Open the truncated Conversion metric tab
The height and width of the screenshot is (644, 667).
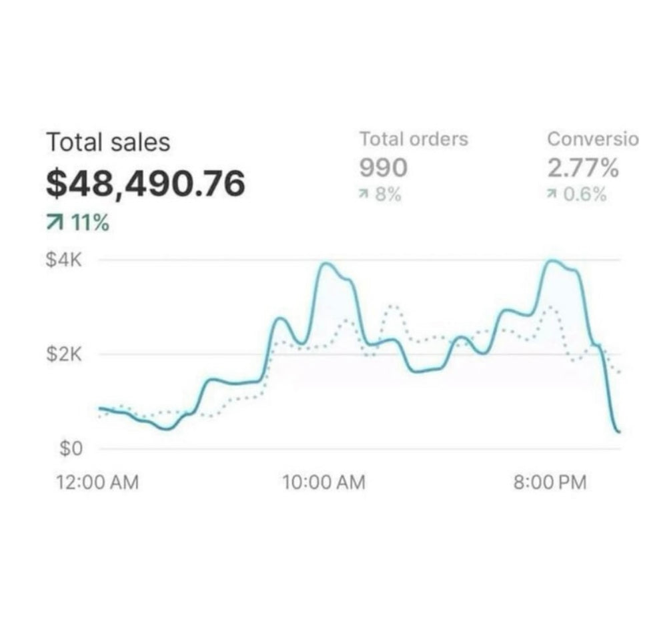(x=592, y=139)
